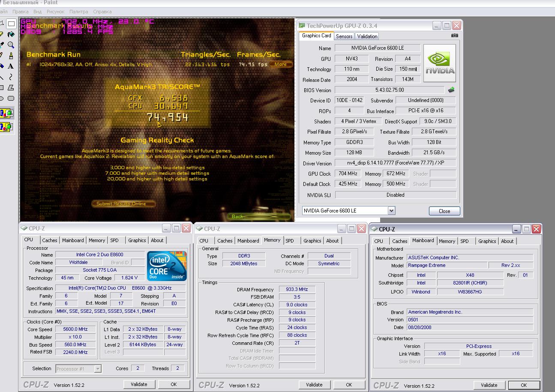Click the Code Name value Wolfdale
This screenshot has width=555, height=392.
[x=79, y=262]
